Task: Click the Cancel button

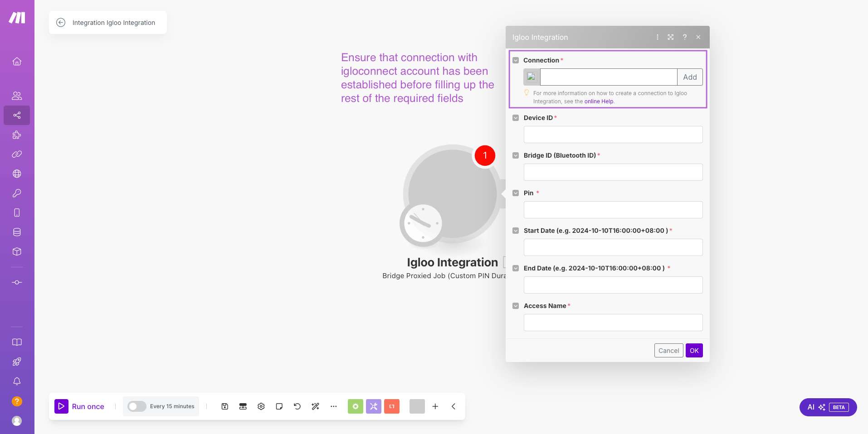Action: coord(668,351)
